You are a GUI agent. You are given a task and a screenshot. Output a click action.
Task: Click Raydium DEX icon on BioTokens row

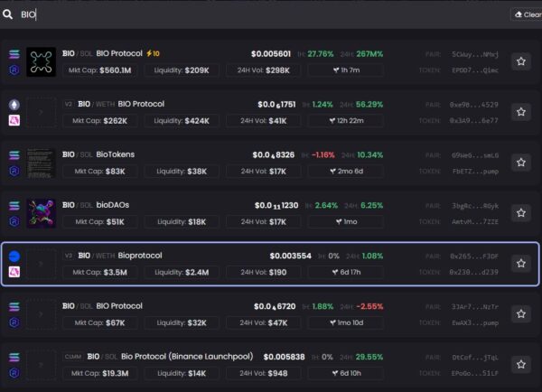14,171
